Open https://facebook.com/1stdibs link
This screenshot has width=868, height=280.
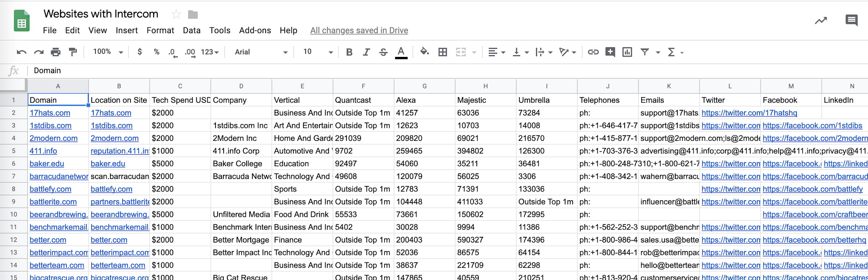click(x=812, y=126)
